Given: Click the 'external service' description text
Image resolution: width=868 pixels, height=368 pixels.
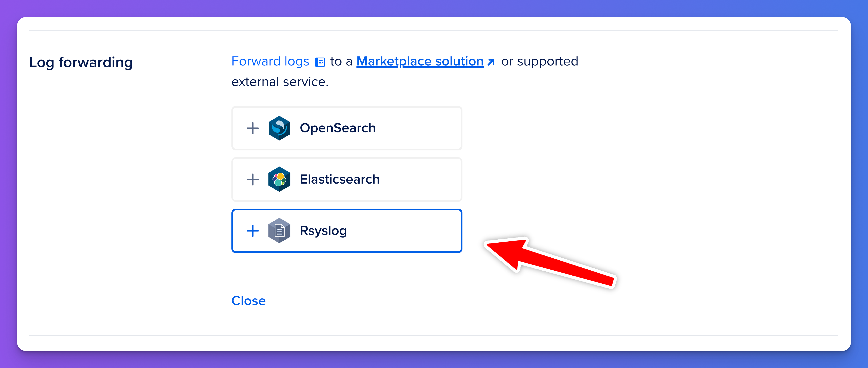Looking at the screenshot, I should [280, 82].
